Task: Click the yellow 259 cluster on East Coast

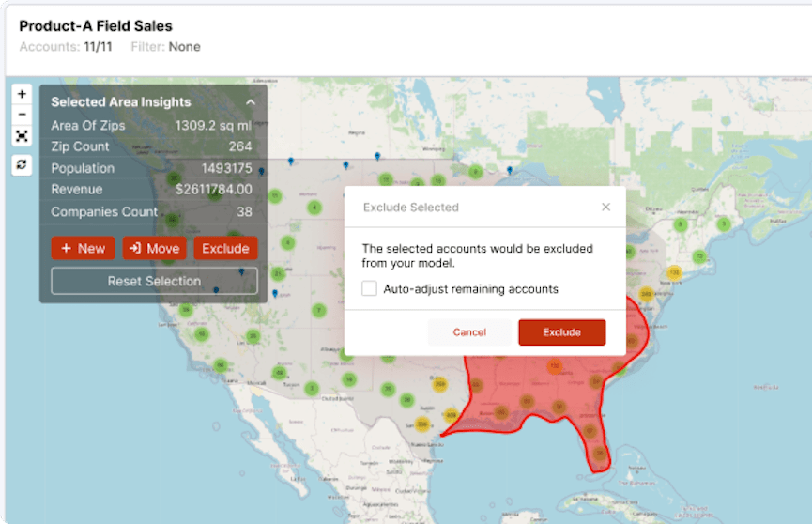Action: (645, 295)
